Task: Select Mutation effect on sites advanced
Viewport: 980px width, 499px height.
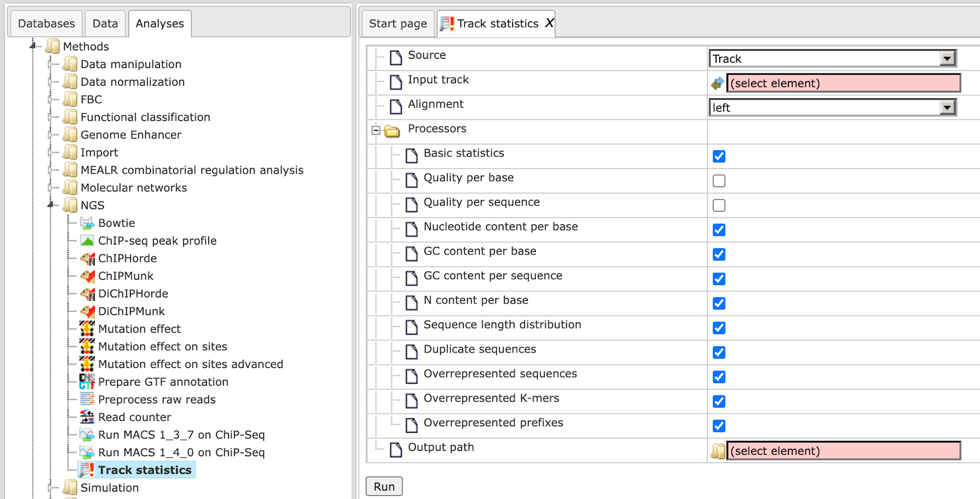Action: [x=190, y=365]
